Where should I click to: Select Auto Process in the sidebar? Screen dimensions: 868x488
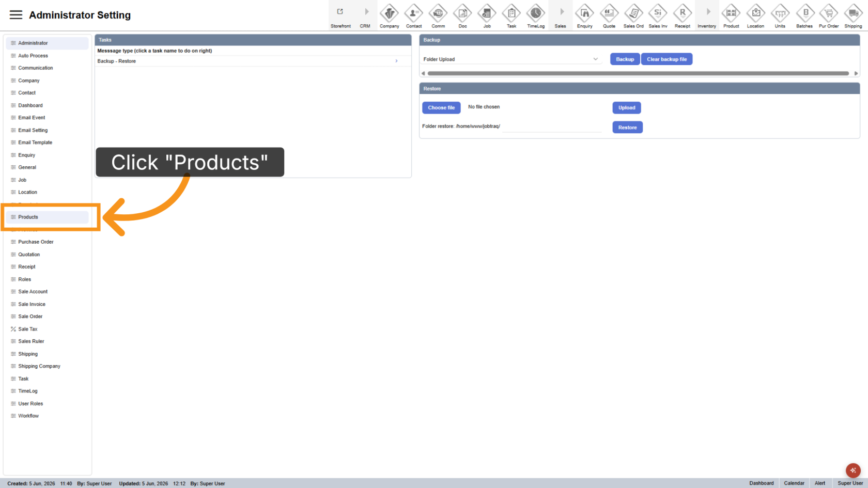pyautogui.click(x=47, y=56)
